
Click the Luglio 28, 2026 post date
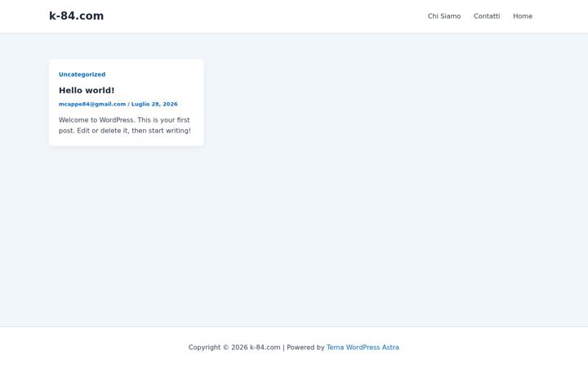(154, 104)
